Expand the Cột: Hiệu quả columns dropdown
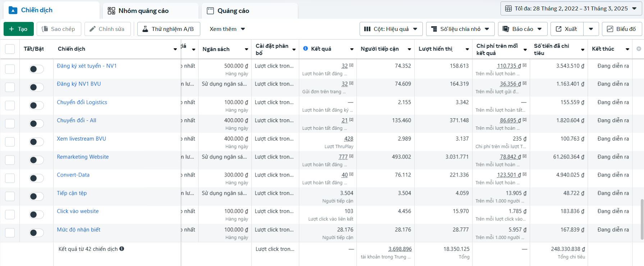The height and width of the screenshot is (266, 644). (390, 29)
